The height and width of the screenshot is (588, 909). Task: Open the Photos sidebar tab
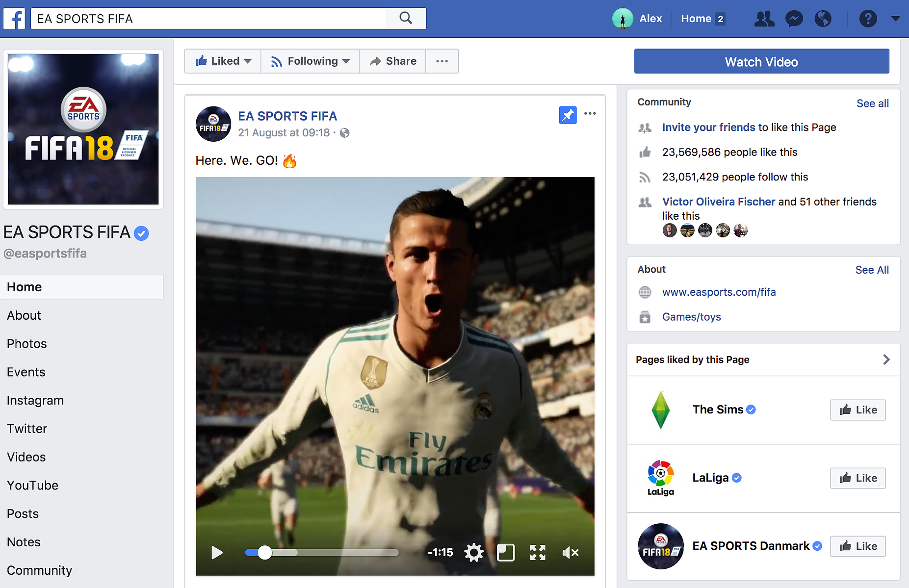(x=27, y=344)
